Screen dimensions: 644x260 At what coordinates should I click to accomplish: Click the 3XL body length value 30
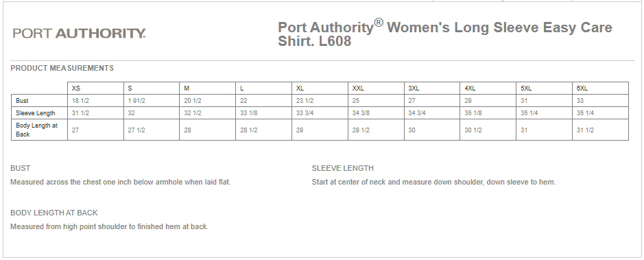[x=412, y=130]
